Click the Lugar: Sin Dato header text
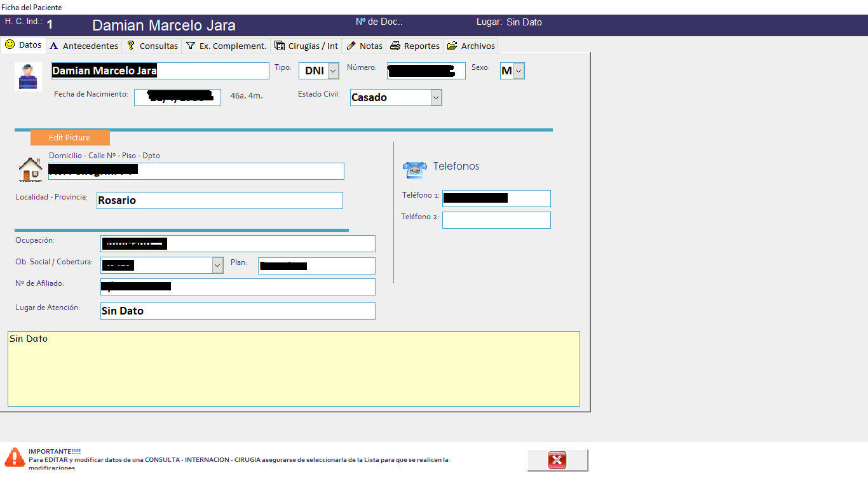This screenshot has width=868, height=488. (x=509, y=22)
